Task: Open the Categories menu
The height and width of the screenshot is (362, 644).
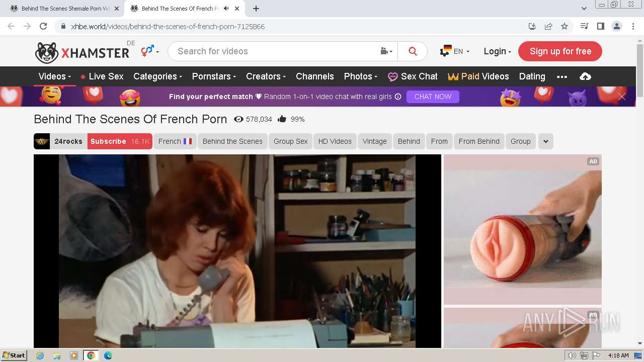Action: (x=157, y=76)
